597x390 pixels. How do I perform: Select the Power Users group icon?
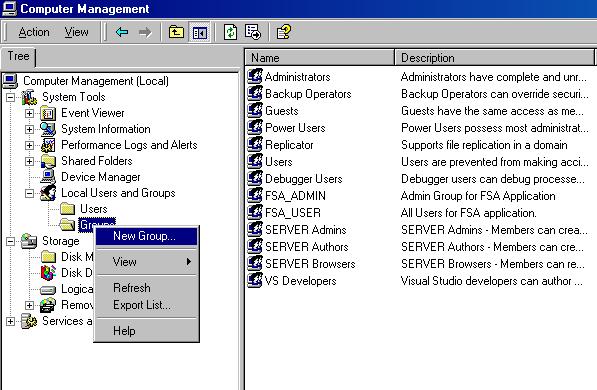tap(255, 128)
